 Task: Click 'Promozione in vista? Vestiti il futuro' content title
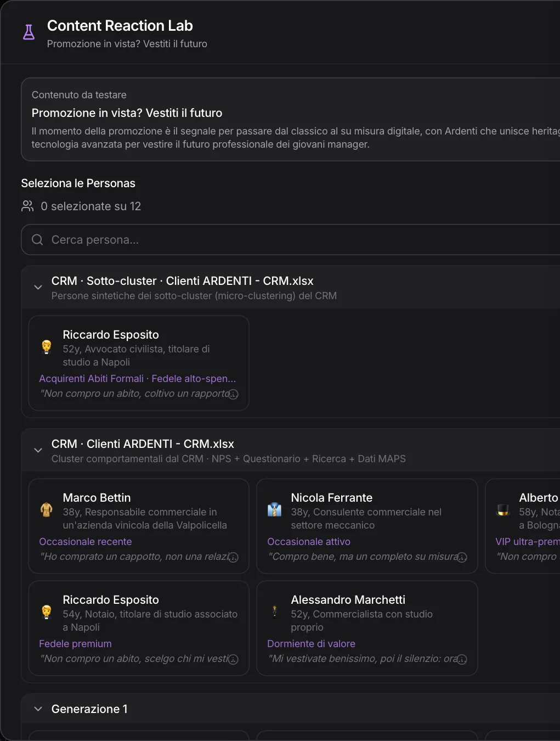127,113
